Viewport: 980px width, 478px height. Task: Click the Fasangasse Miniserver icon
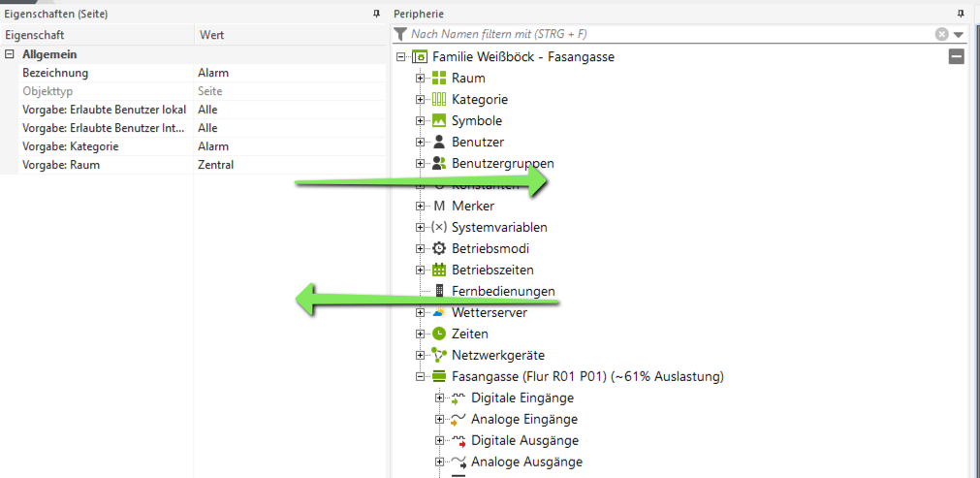440,376
